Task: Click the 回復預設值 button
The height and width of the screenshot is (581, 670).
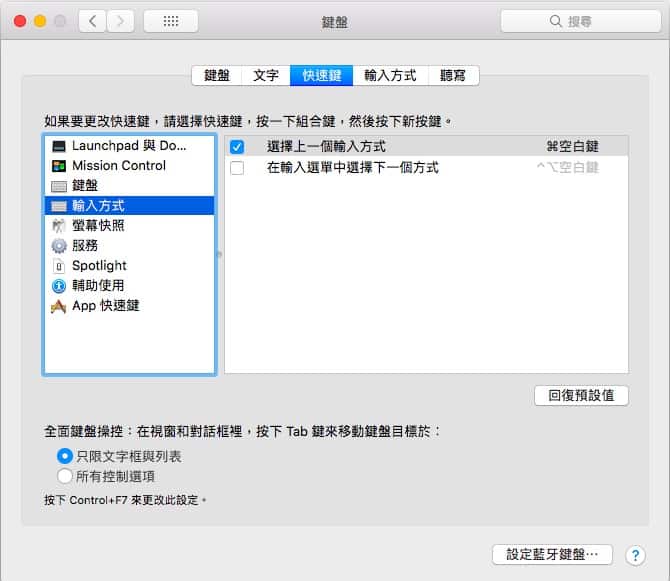Action: click(x=581, y=395)
